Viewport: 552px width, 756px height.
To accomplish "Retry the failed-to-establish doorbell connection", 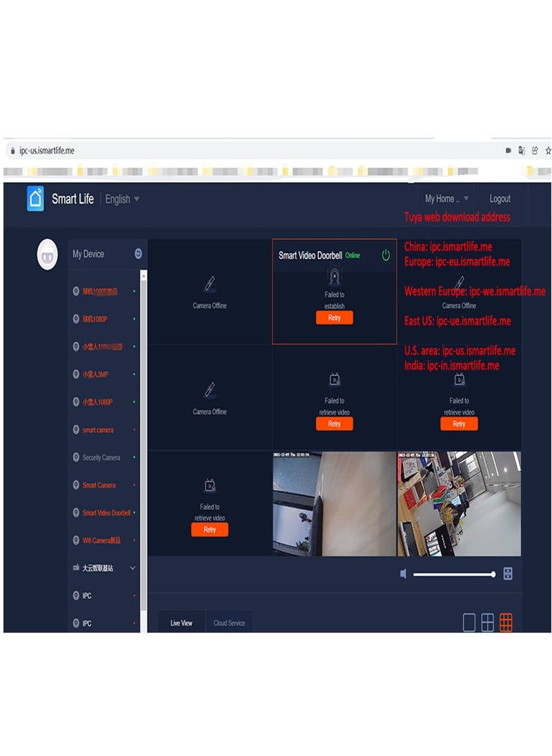I will click(334, 318).
